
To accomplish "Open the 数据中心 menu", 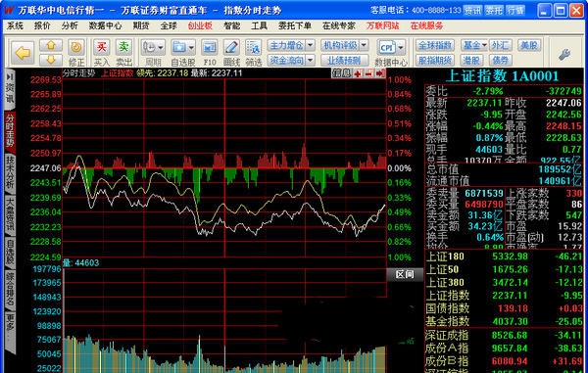I will pyautogui.click(x=106, y=25).
